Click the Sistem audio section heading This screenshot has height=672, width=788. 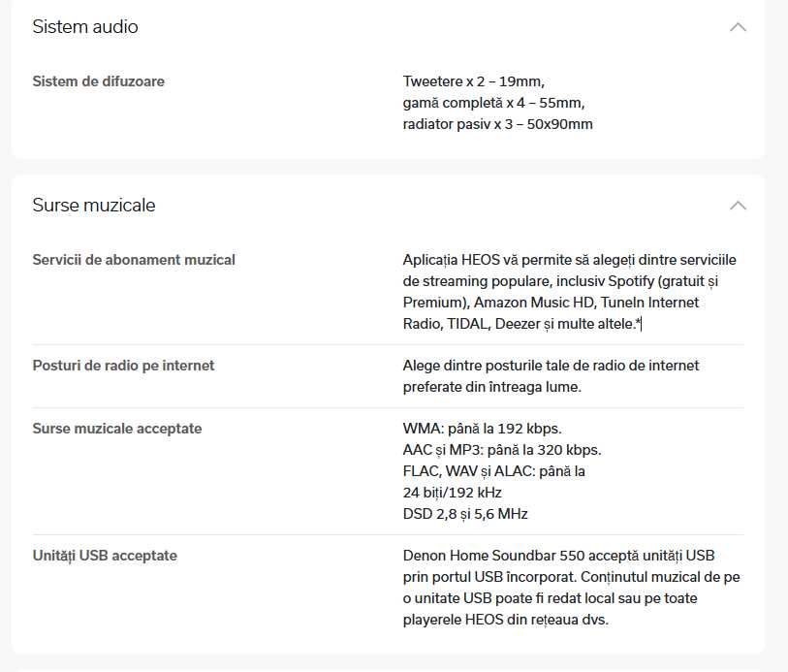[85, 27]
